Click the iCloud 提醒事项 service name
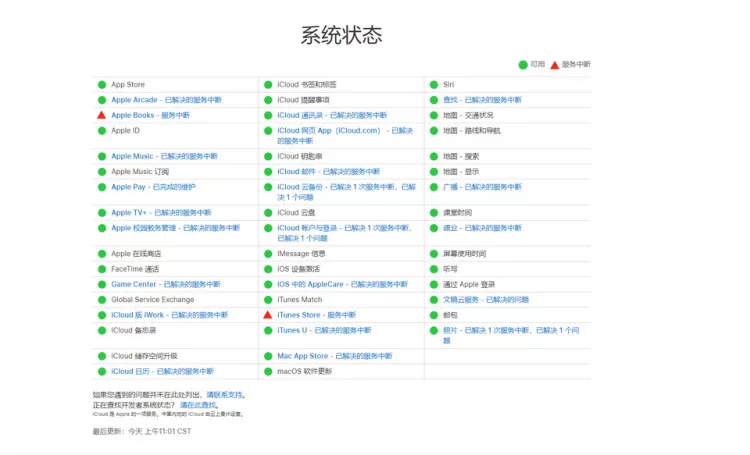This screenshot has height=455, width=750. coord(303,100)
